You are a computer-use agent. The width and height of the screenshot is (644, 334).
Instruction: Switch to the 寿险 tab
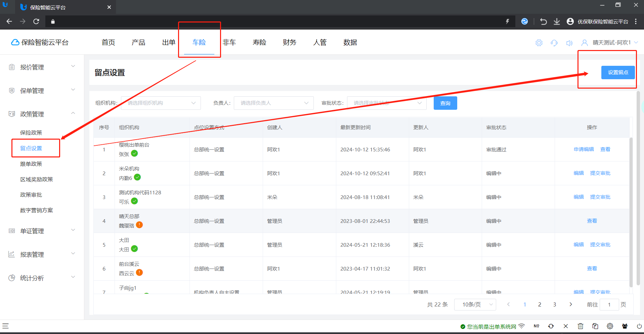259,43
